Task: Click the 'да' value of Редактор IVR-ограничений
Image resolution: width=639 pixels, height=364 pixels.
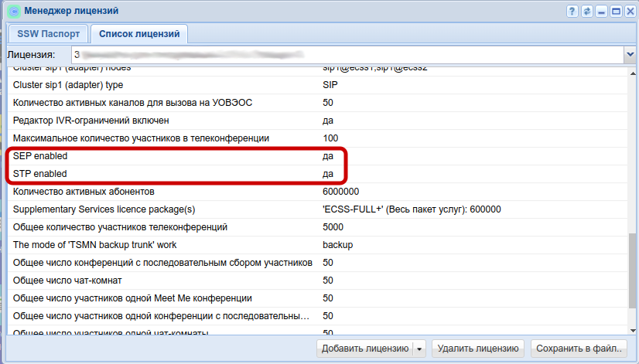Action: pyautogui.click(x=328, y=121)
